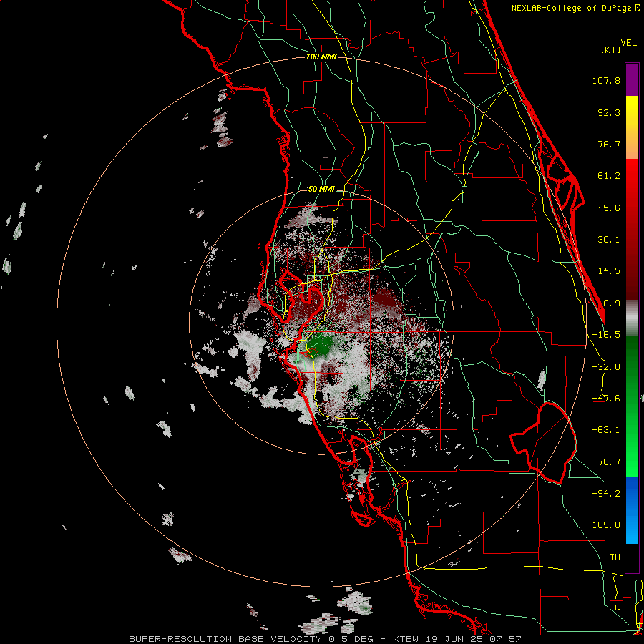Click the VEL legend heading
Image resolution: width=644 pixels, height=644 pixels.
629,43
